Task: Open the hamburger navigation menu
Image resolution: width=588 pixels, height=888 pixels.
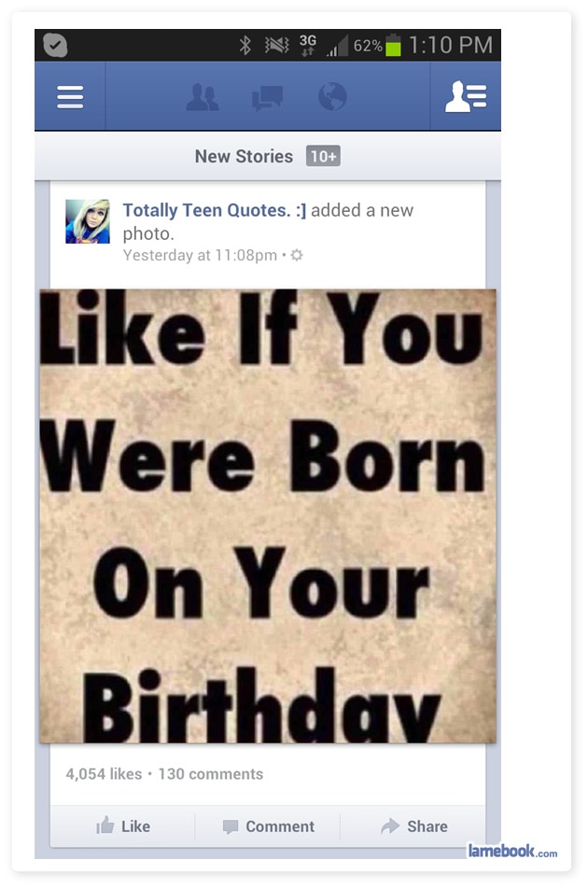Action: pyautogui.click(x=70, y=96)
